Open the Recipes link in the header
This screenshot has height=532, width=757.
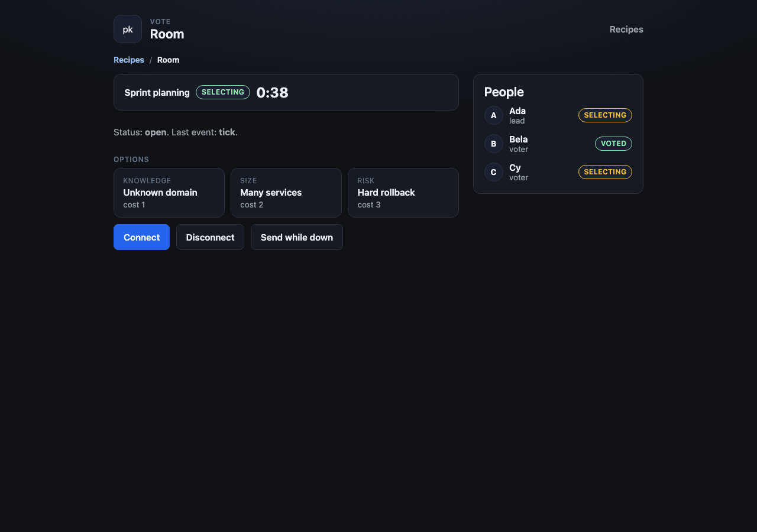tap(626, 29)
